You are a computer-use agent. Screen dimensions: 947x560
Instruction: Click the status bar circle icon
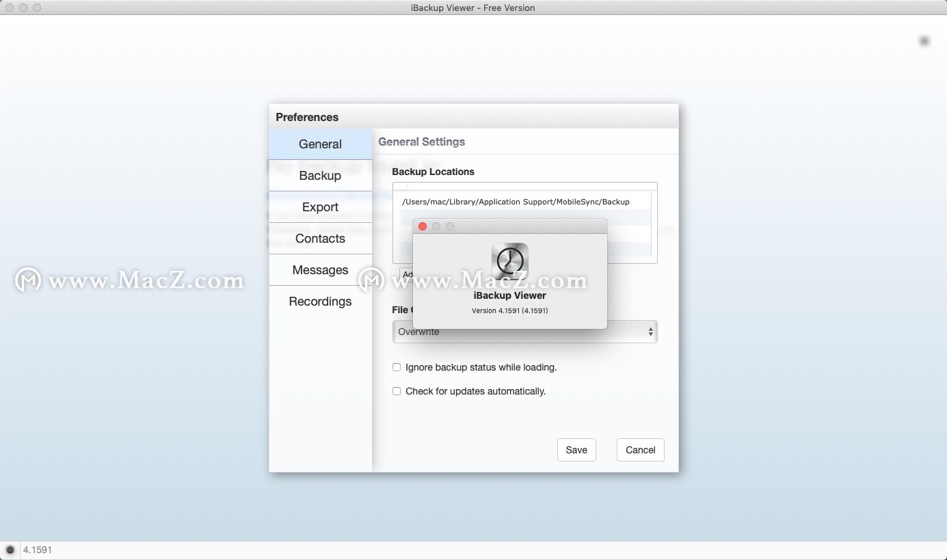click(10, 550)
